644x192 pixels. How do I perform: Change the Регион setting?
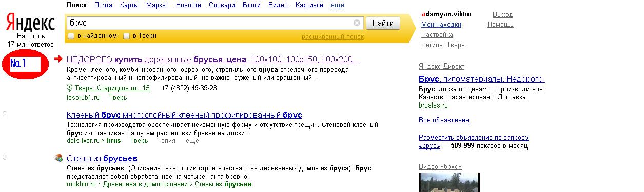pyautogui.click(x=432, y=45)
